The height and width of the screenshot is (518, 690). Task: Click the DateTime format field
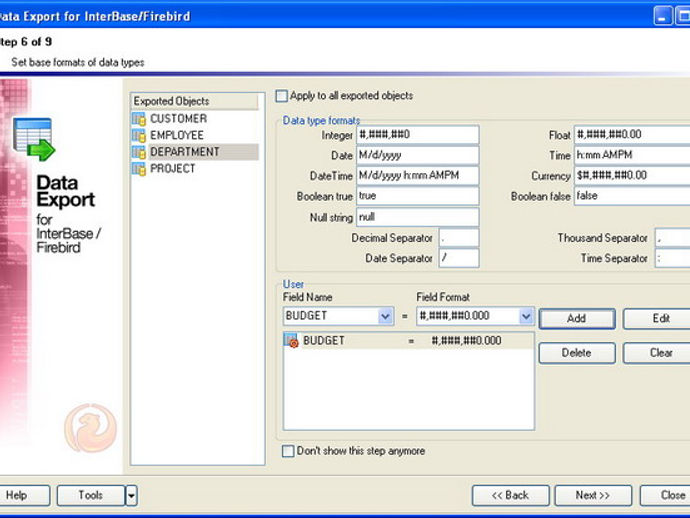(x=417, y=176)
